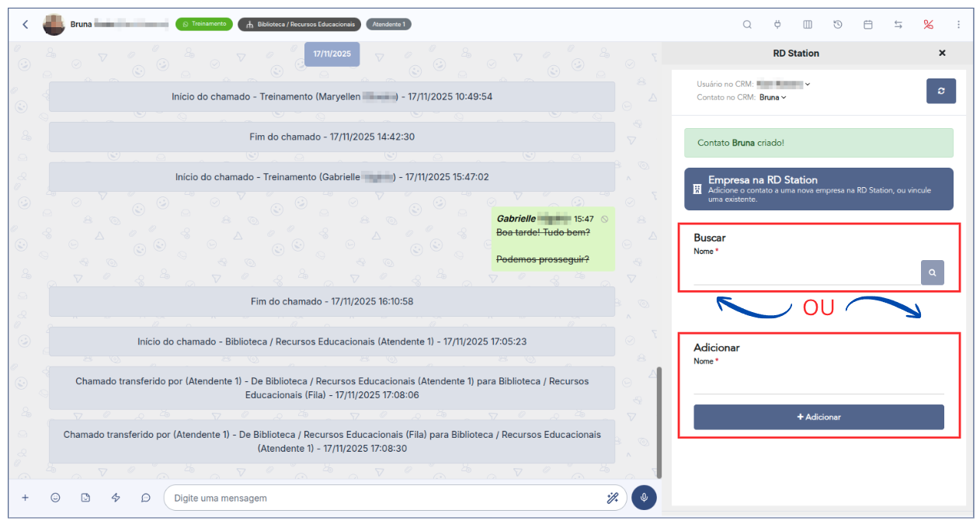Click the chat vertical scrollbar
980x524 pixels.
[x=659, y=422]
